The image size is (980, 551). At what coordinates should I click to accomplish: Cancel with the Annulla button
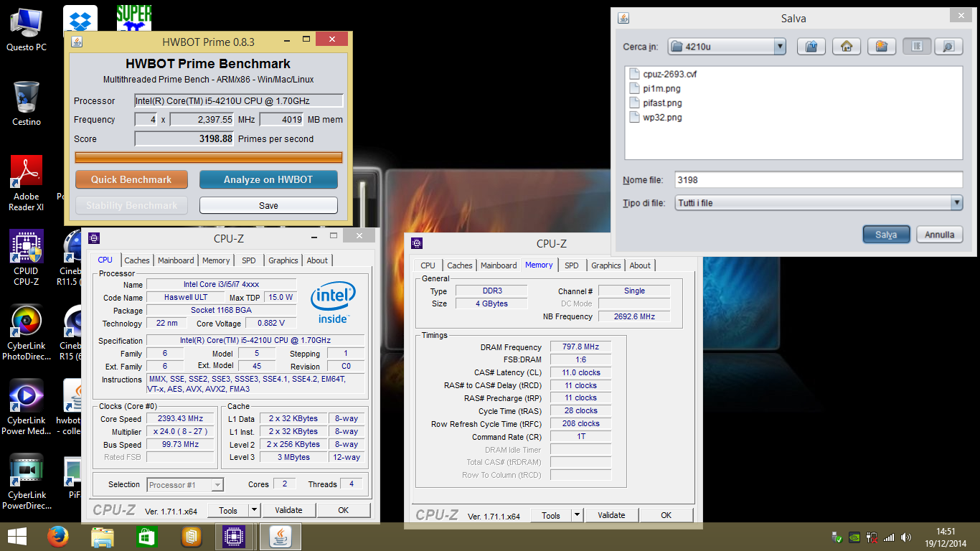tap(939, 235)
